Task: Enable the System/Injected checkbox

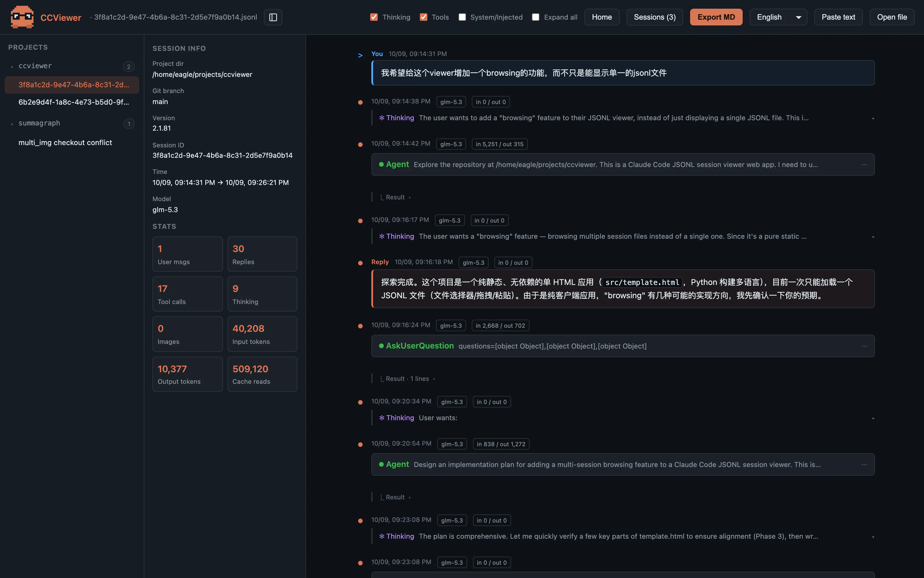Action: (x=462, y=17)
